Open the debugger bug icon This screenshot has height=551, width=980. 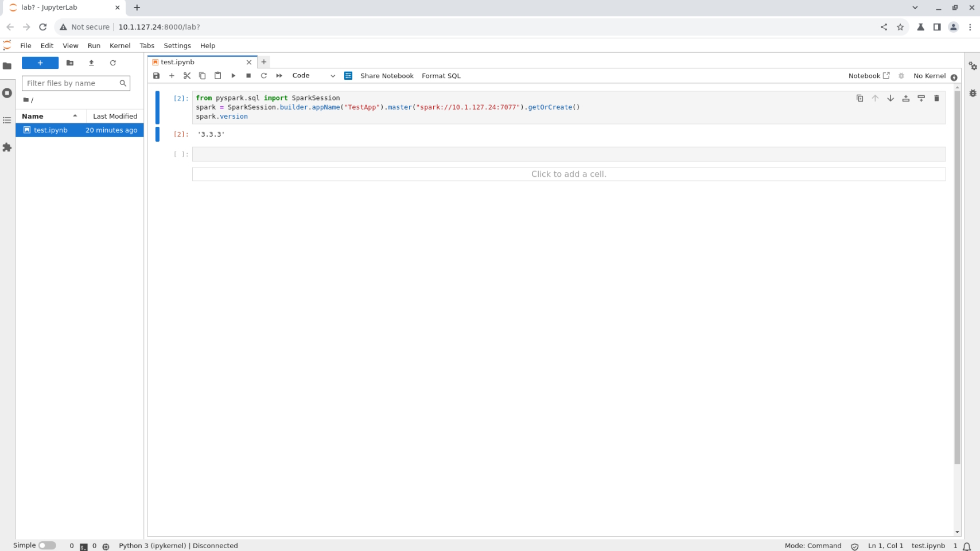(972, 93)
